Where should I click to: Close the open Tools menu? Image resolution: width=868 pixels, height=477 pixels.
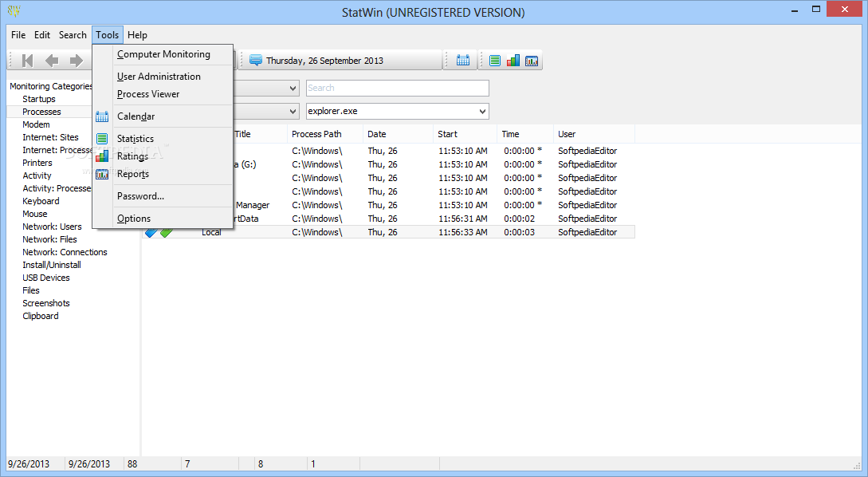tap(108, 35)
